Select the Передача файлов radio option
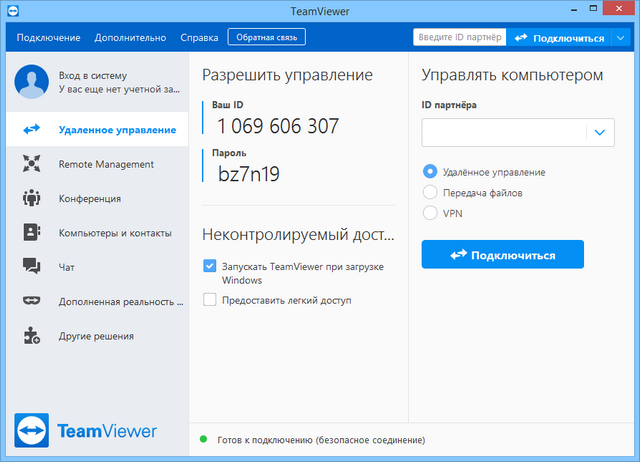 431,192
